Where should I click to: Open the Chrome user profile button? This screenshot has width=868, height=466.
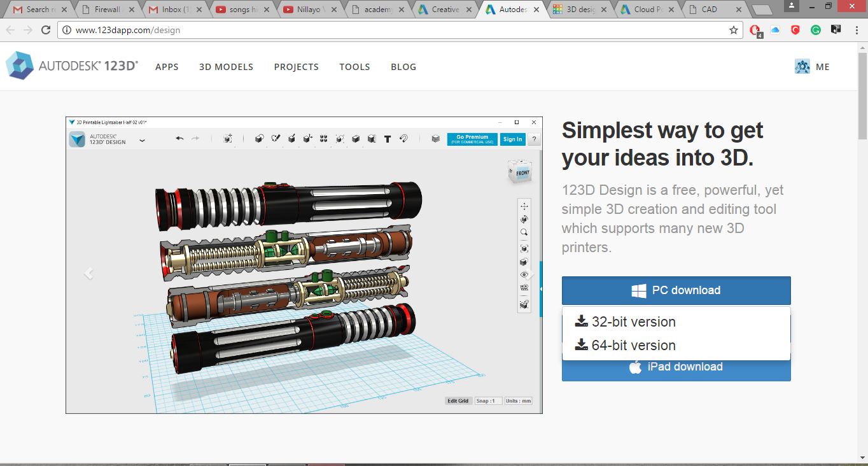tap(791, 6)
